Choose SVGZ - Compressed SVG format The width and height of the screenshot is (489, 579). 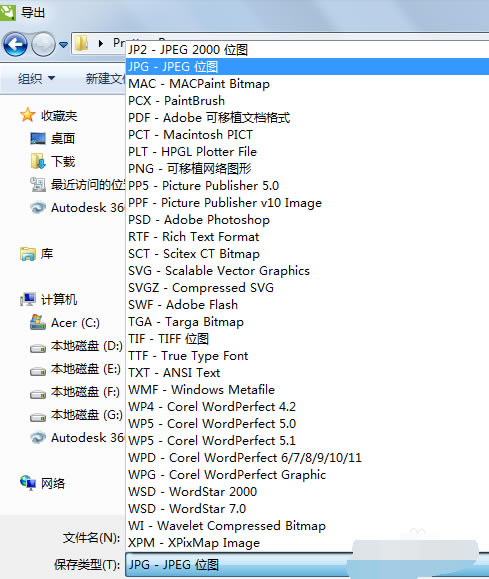pos(307,287)
